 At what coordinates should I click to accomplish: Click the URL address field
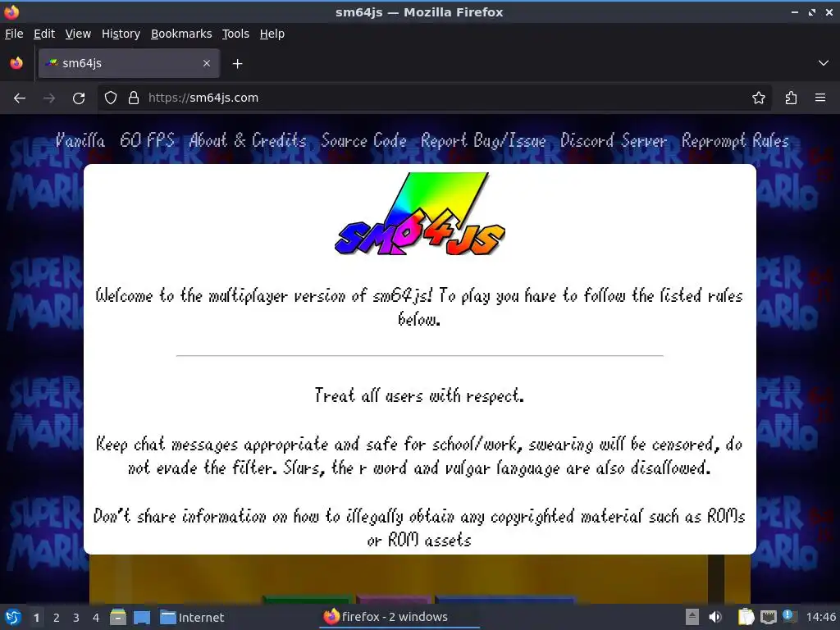[x=434, y=98]
